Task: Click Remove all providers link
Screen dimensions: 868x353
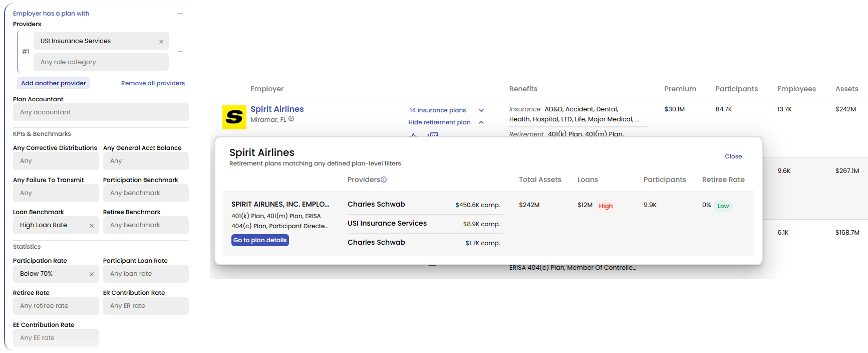Action: (153, 83)
